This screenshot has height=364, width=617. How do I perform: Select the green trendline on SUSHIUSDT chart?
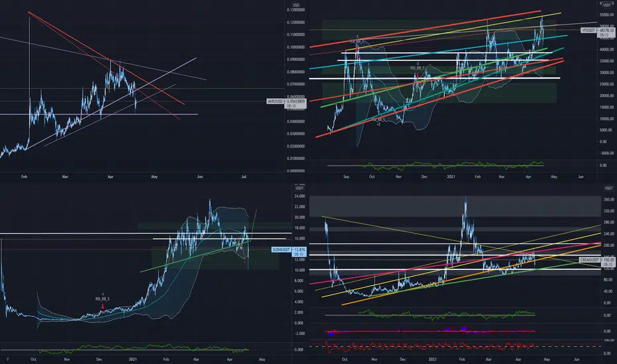coord(195,257)
